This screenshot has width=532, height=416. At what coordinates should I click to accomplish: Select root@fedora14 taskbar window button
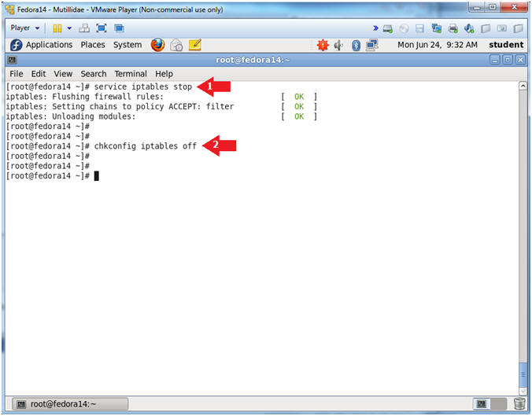tap(70, 404)
